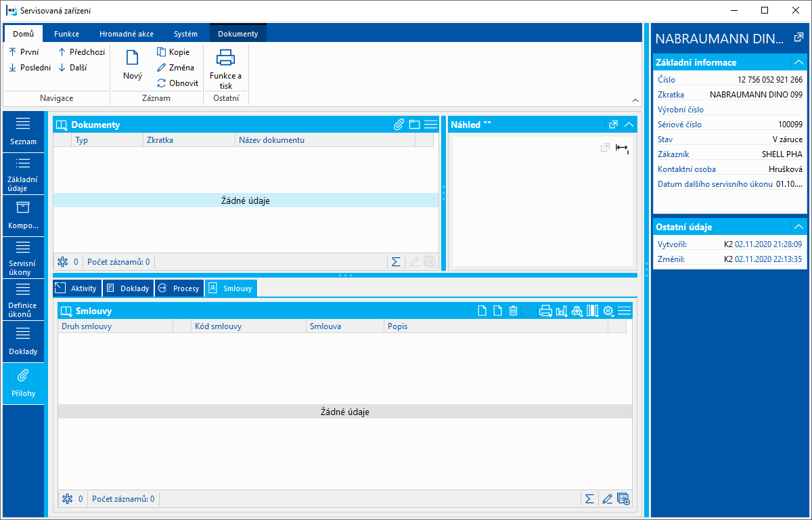Move to next record (Další)
This screenshot has width=812, height=520.
click(72, 67)
